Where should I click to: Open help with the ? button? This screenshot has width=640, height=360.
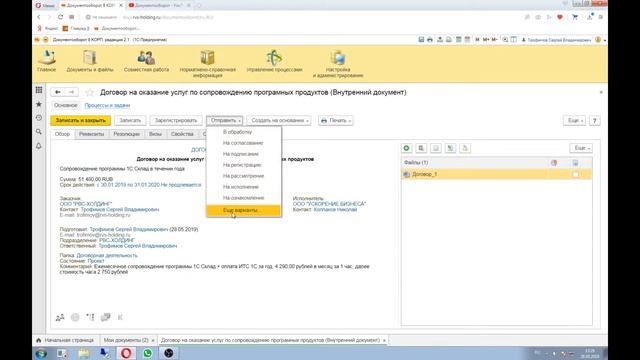pyautogui.click(x=595, y=120)
